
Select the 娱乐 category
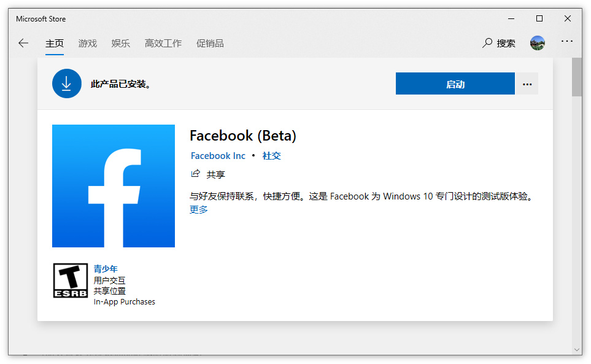coord(120,43)
